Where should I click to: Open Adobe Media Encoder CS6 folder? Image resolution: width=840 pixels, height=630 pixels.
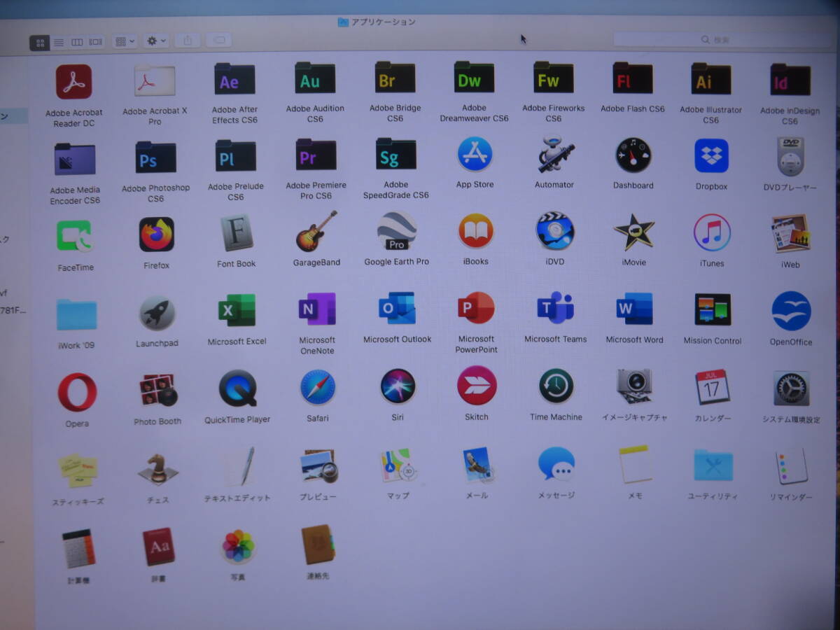coord(75,160)
